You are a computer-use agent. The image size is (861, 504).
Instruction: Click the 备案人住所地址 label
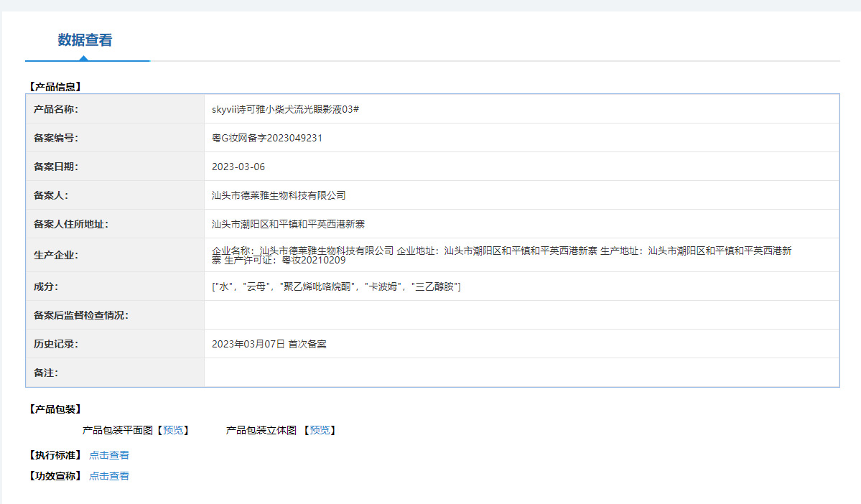[x=71, y=224]
